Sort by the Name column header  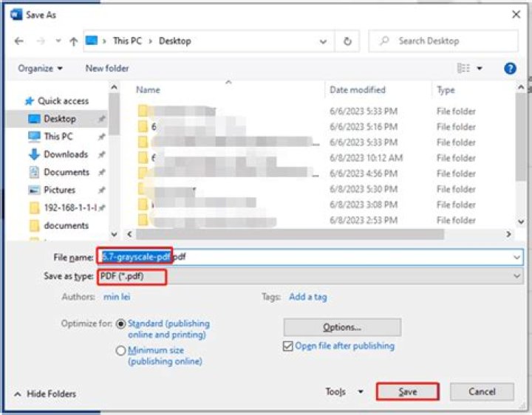coord(148,90)
